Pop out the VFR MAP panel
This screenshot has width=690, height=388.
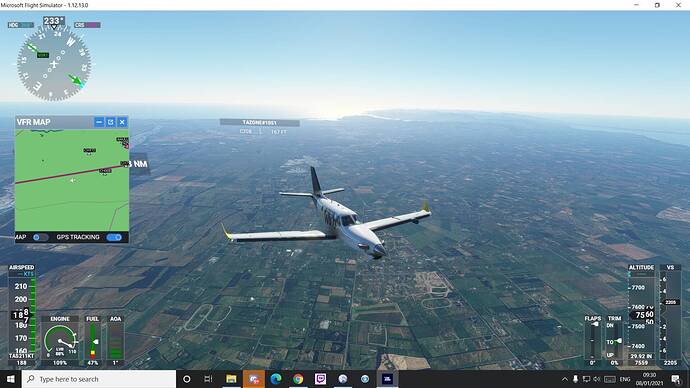(x=110, y=122)
